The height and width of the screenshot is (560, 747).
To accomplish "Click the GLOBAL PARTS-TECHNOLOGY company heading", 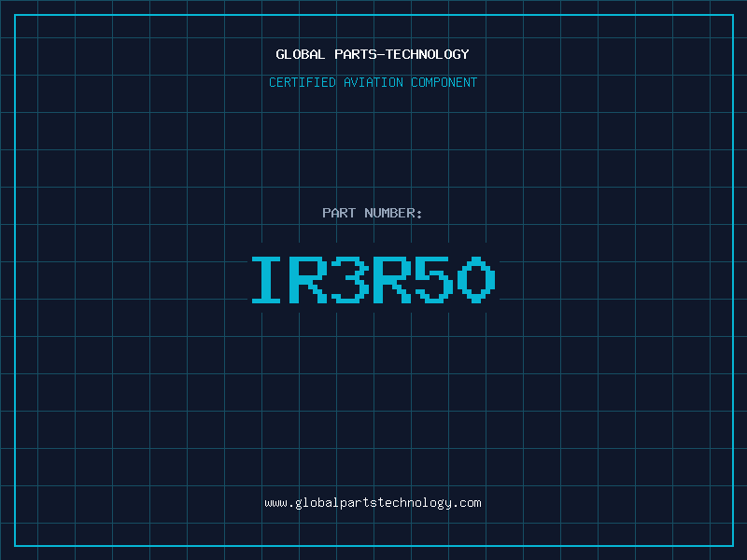I will (373, 55).
